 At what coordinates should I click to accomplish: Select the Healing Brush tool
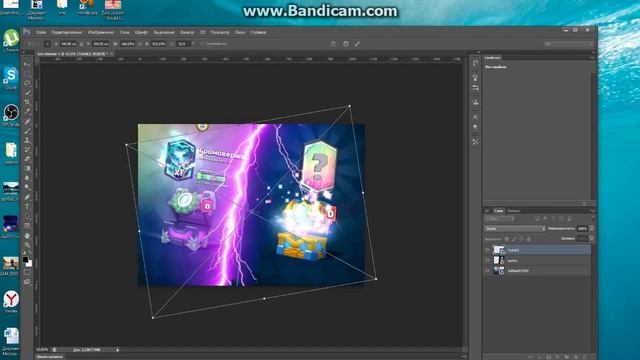click(x=27, y=122)
